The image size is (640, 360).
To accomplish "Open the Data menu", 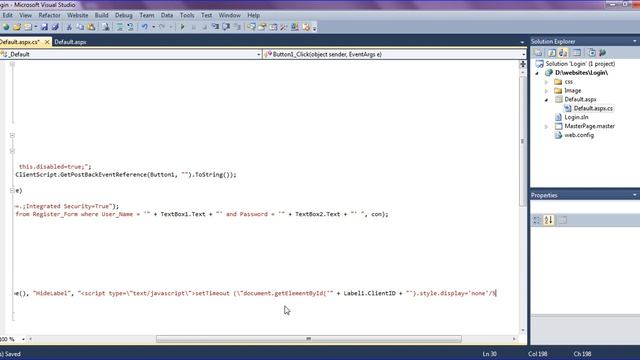I will (167, 15).
